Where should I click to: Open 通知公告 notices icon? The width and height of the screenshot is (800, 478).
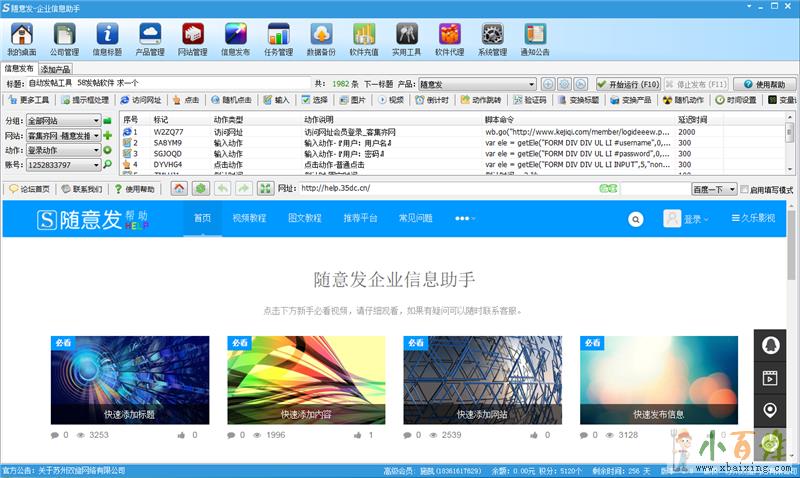535,38
